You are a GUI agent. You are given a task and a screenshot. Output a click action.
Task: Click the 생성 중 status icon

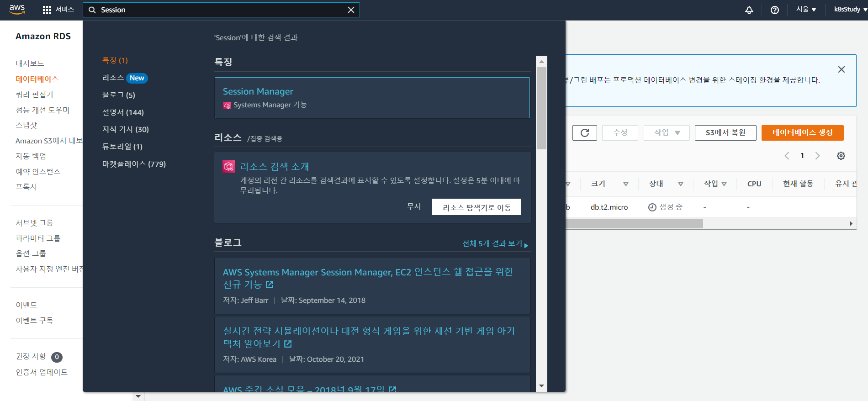pyautogui.click(x=652, y=207)
